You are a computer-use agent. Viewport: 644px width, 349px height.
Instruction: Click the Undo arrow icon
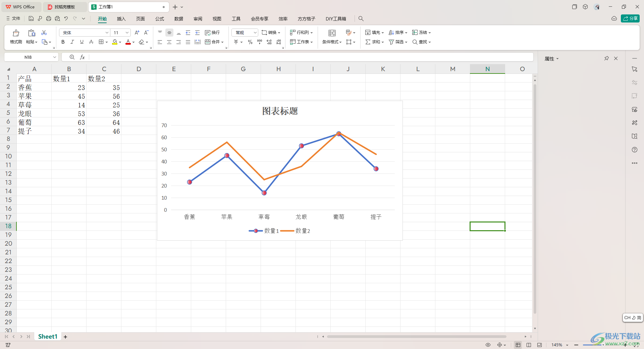click(66, 19)
